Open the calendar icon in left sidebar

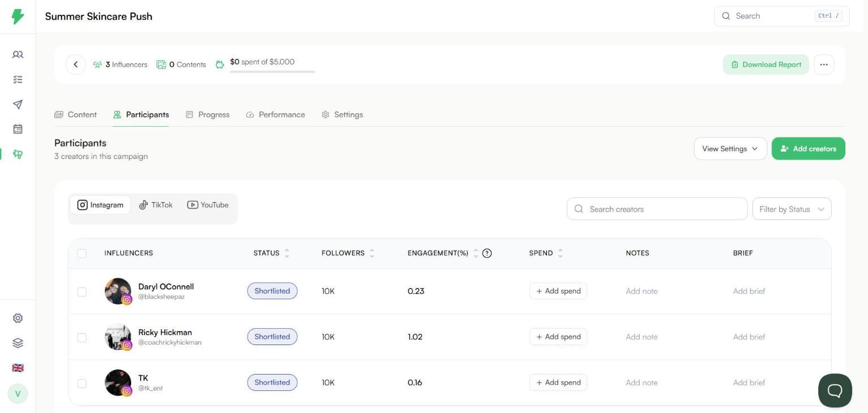(18, 129)
